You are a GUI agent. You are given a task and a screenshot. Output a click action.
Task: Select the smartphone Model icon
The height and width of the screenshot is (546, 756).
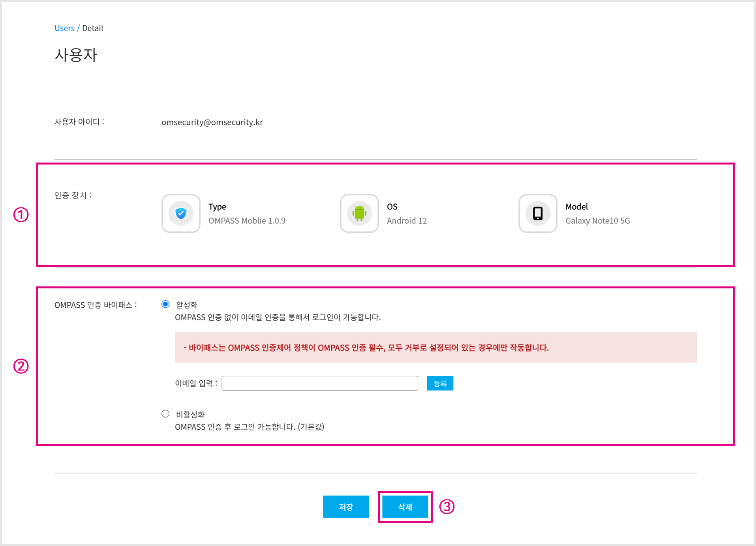pos(538,213)
